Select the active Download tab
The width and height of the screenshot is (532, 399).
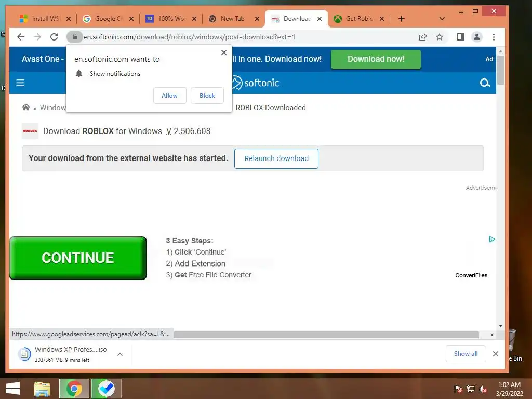[292, 19]
